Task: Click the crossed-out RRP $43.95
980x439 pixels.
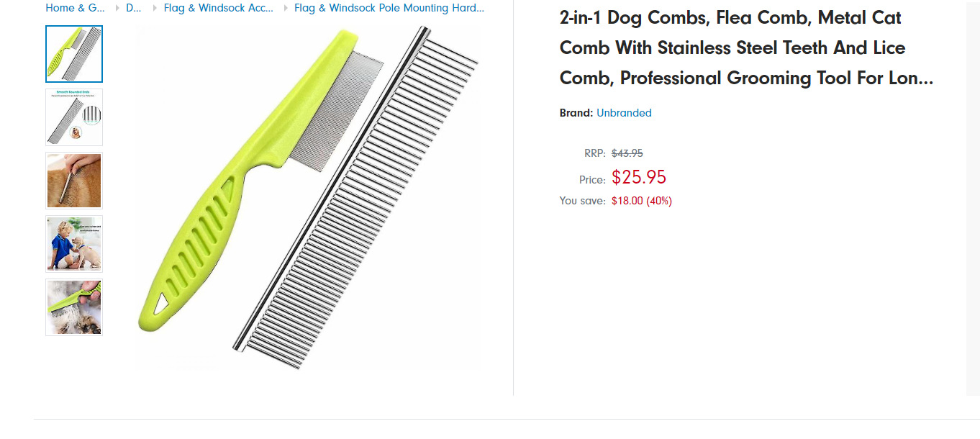Action: click(x=627, y=153)
